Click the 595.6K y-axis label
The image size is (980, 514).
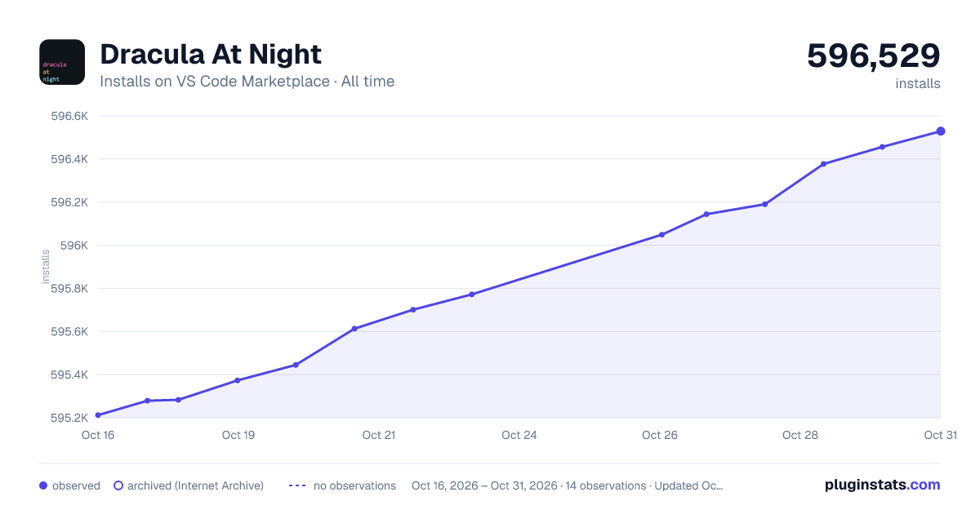pos(69,332)
